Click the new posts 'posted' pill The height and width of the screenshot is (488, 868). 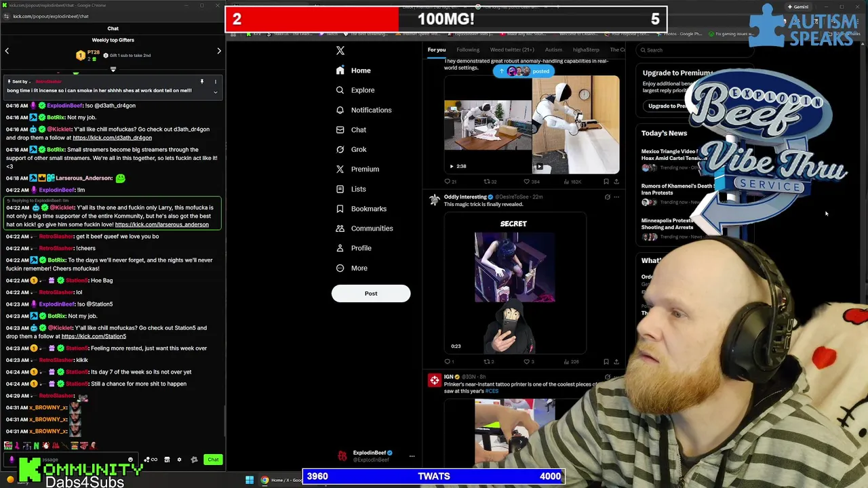[524, 71]
